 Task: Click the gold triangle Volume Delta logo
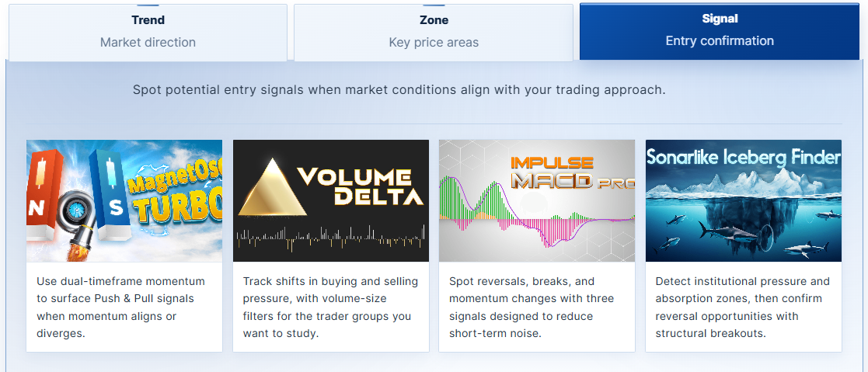point(272,187)
